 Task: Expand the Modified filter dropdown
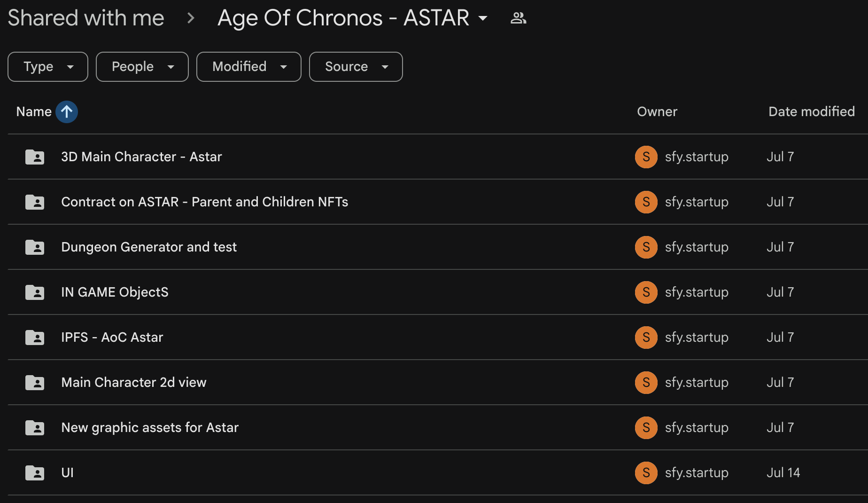click(x=248, y=67)
